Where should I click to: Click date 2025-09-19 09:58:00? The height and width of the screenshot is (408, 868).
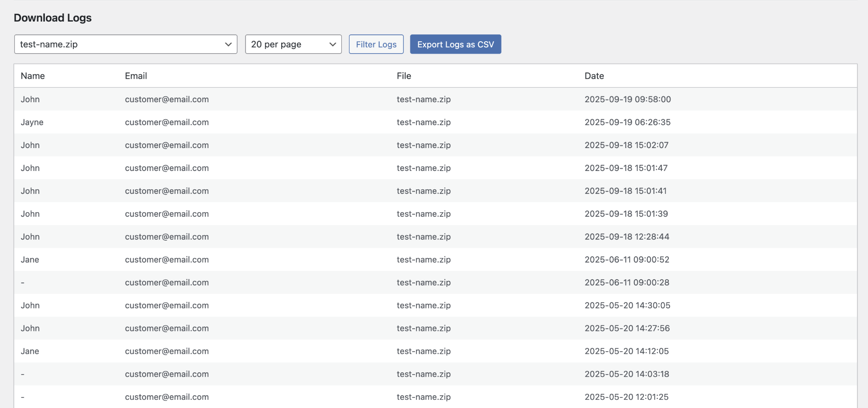[x=628, y=99]
